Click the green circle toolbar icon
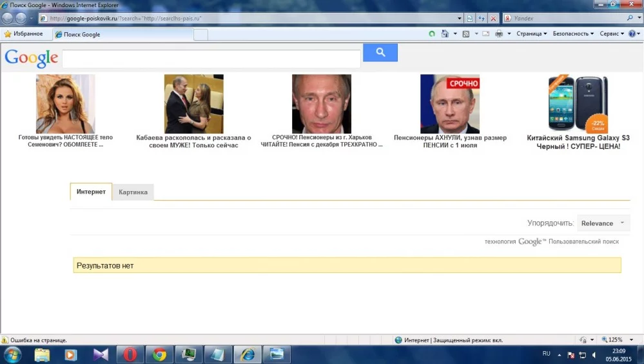Screen dimensions: 644x364 [432, 34]
